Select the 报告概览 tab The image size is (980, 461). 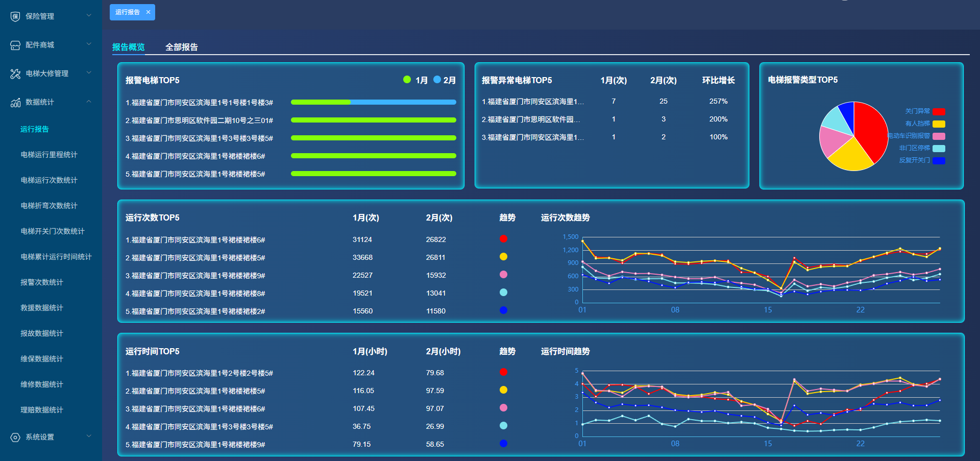point(128,47)
